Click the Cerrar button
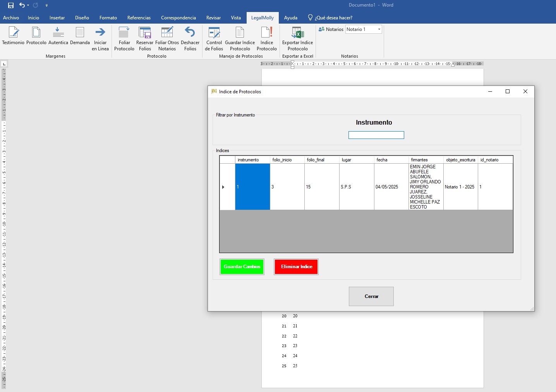This screenshot has width=556, height=392. click(371, 296)
